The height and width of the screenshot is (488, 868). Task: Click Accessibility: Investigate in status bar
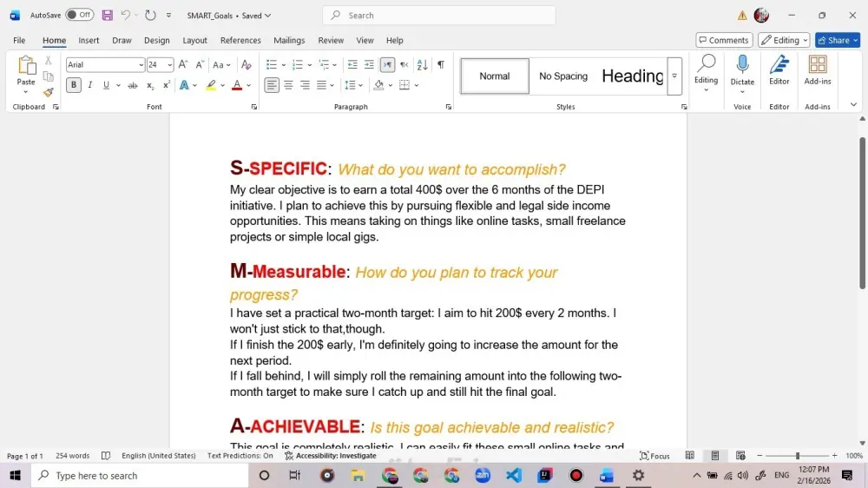pyautogui.click(x=331, y=455)
